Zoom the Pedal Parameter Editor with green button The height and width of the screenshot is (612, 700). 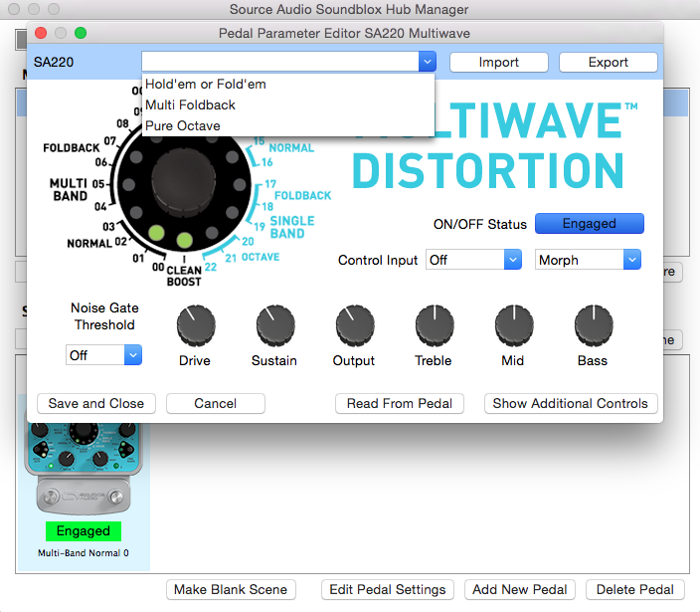(x=81, y=33)
